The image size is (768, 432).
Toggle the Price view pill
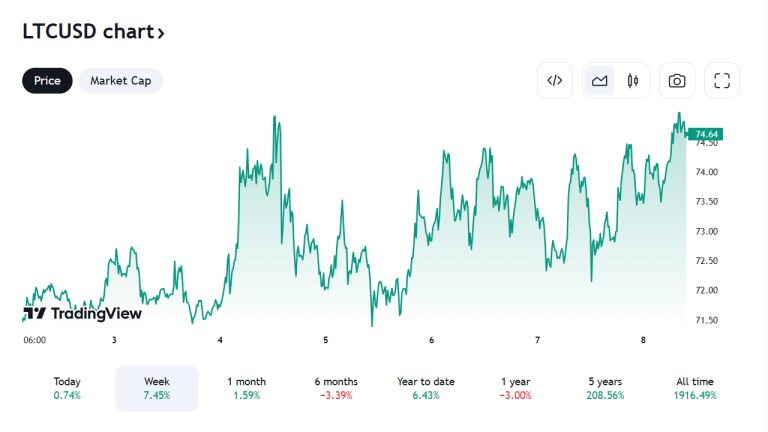[x=47, y=81]
